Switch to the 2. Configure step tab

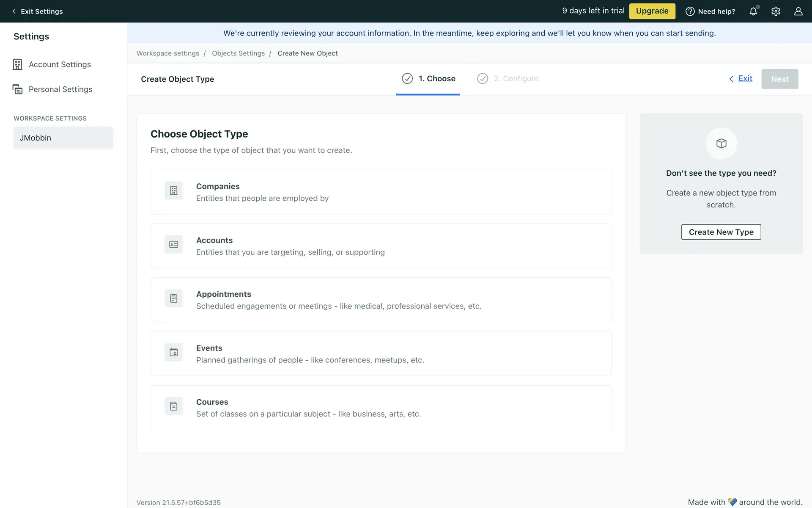pos(508,79)
